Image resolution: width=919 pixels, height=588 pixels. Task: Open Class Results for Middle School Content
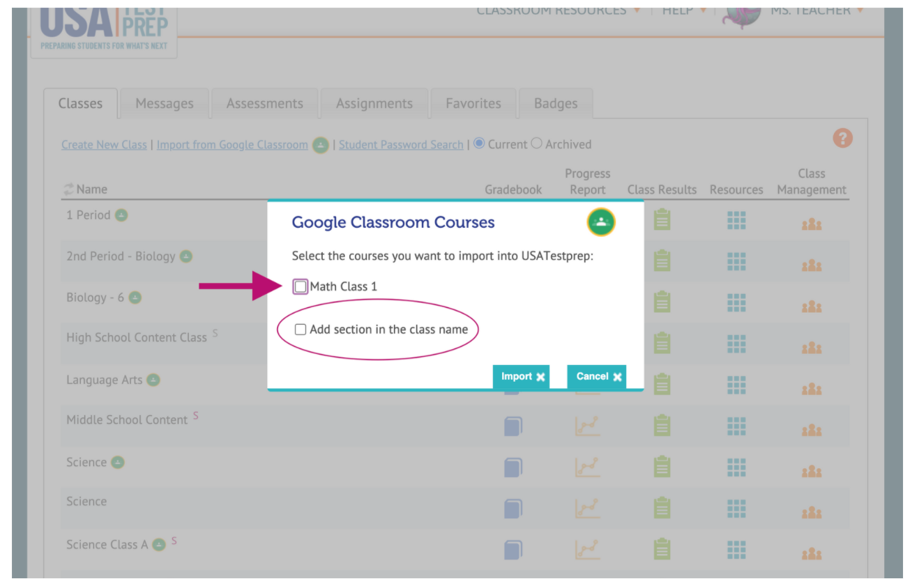[662, 426]
